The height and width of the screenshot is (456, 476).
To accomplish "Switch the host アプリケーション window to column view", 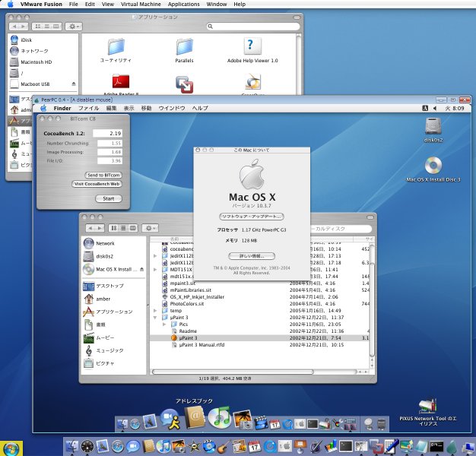I will coord(56,27).
